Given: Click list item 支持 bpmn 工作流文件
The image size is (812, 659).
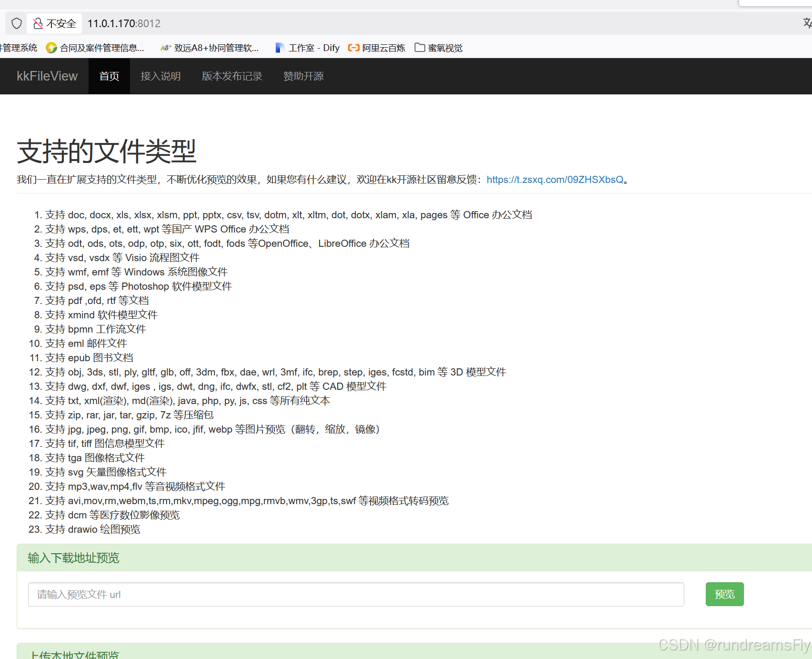Looking at the screenshot, I should (96, 329).
